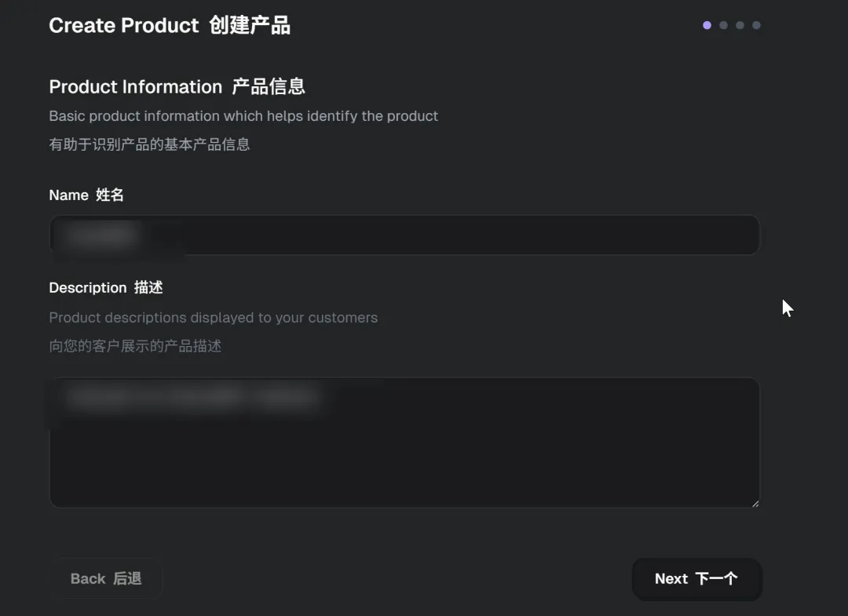Click the "Basic product information" subtitle text

click(243, 116)
